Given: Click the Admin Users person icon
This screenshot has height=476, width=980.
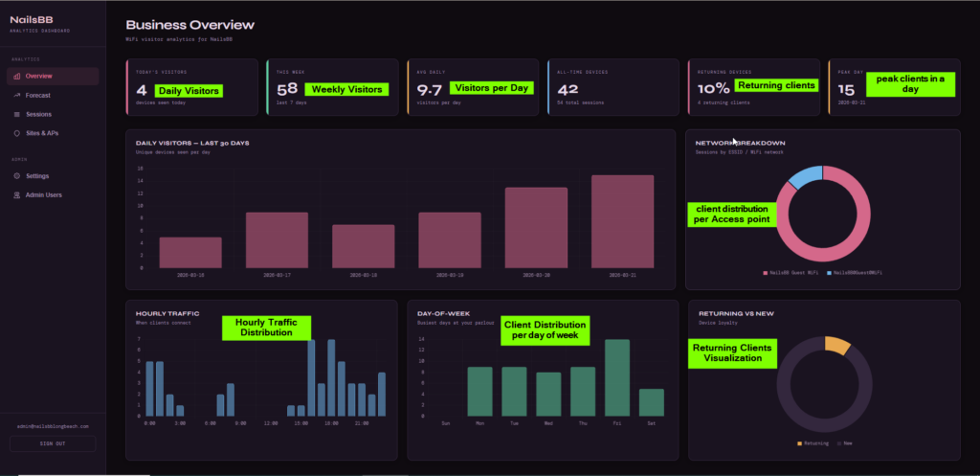Looking at the screenshot, I should point(17,195).
